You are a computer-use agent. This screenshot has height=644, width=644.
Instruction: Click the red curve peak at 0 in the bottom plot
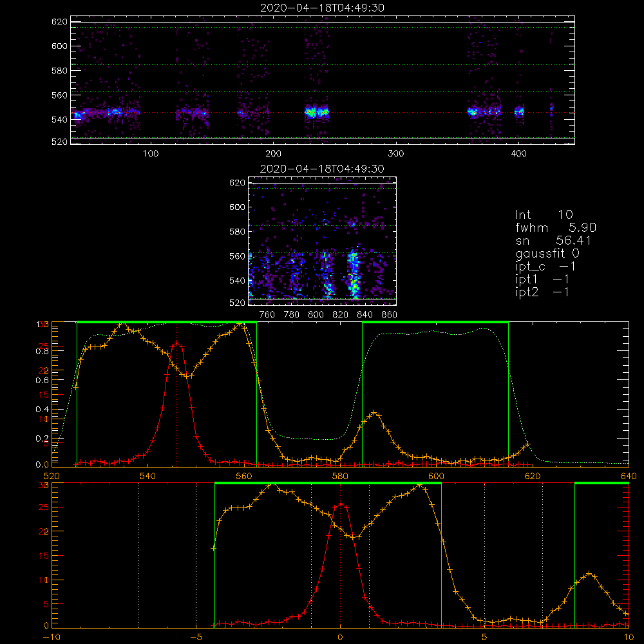tap(340, 504)
